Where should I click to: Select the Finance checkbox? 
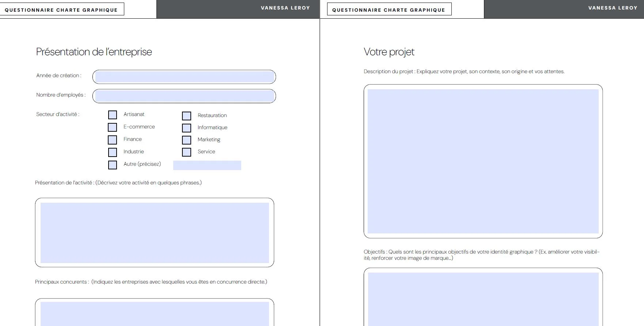tap(112, 140)
